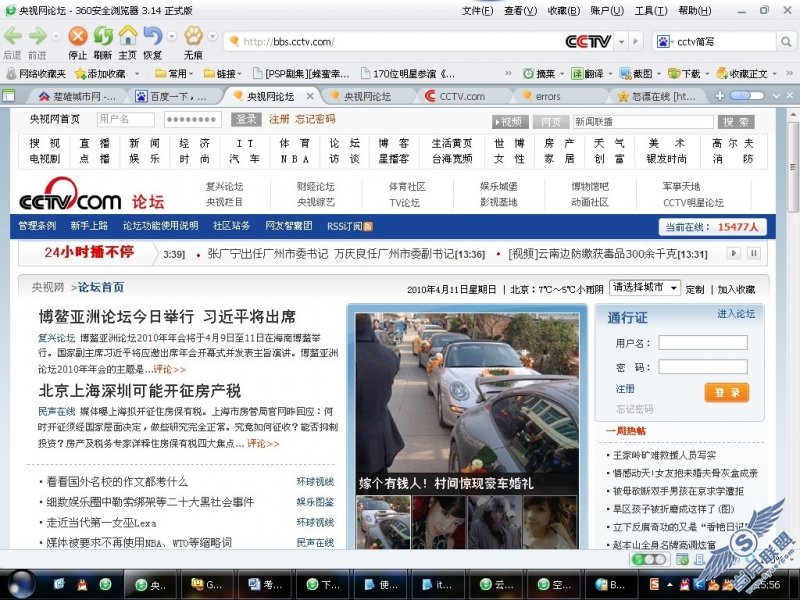Click the search magnifier beside cctv简写

pos(786,42)
